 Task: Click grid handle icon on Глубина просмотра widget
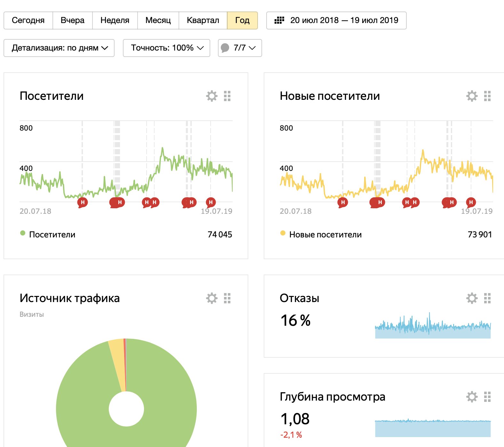(487, 397)
